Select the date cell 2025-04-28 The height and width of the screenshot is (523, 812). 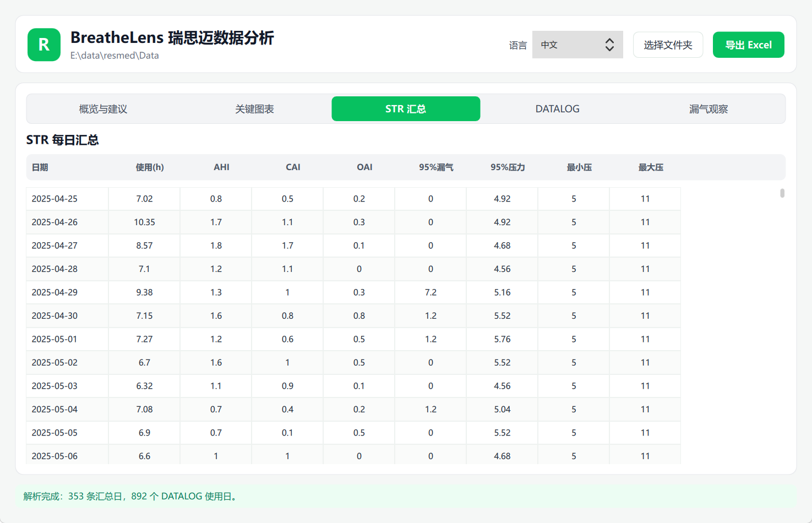[67, 269]
